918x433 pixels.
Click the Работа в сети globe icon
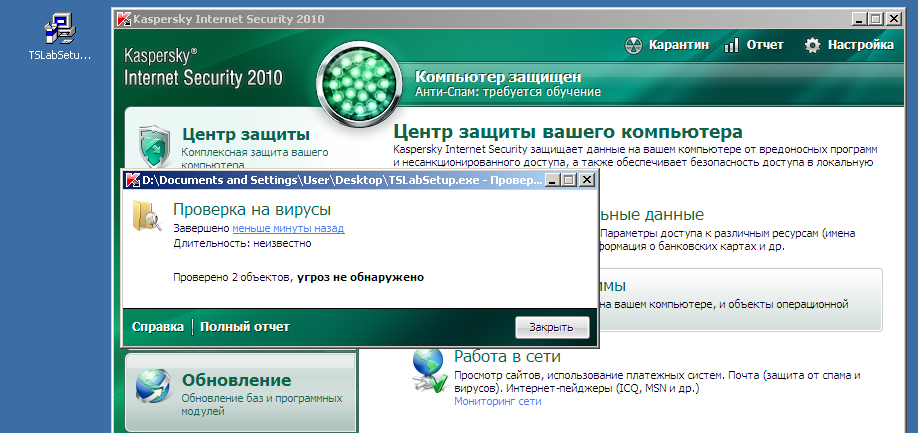pyautogui.click(x=430, y=371)
